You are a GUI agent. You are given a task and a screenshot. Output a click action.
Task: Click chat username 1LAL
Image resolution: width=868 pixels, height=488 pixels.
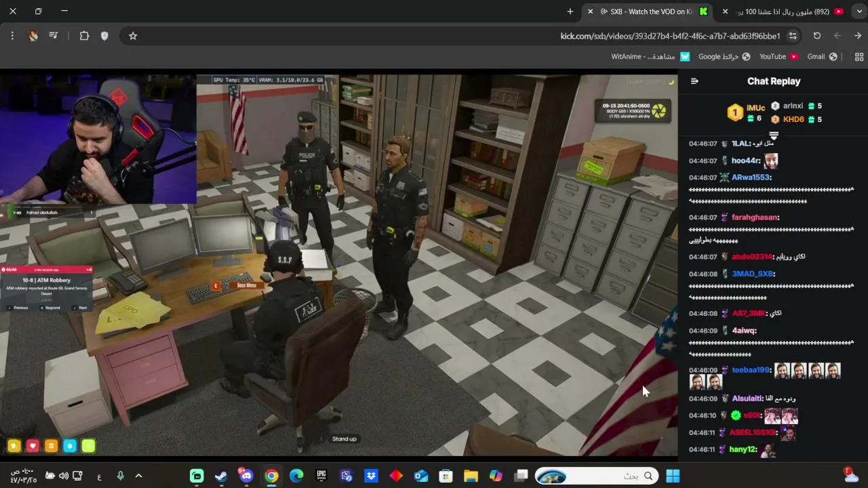click(740, 144)
